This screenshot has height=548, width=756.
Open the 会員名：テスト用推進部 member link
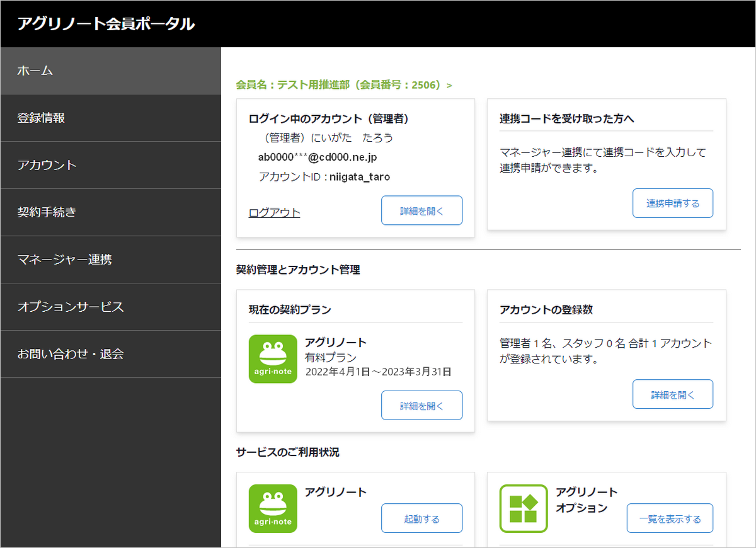click(344, 84)
